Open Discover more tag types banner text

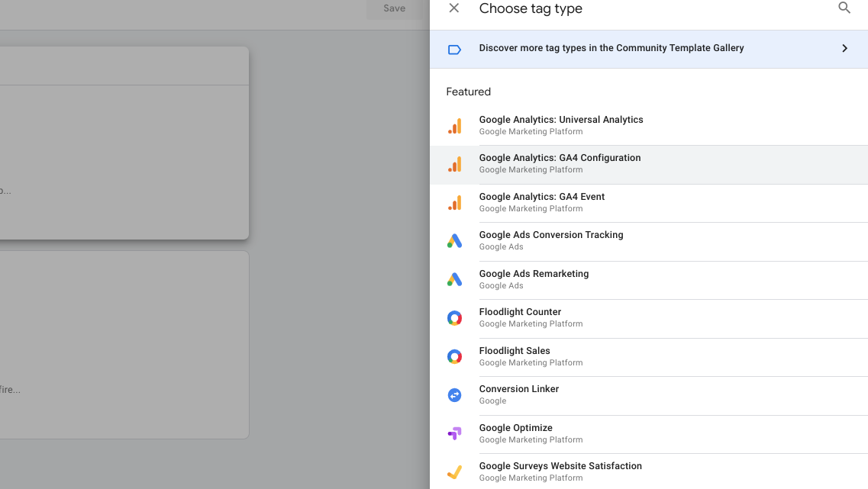click(611, 48)
